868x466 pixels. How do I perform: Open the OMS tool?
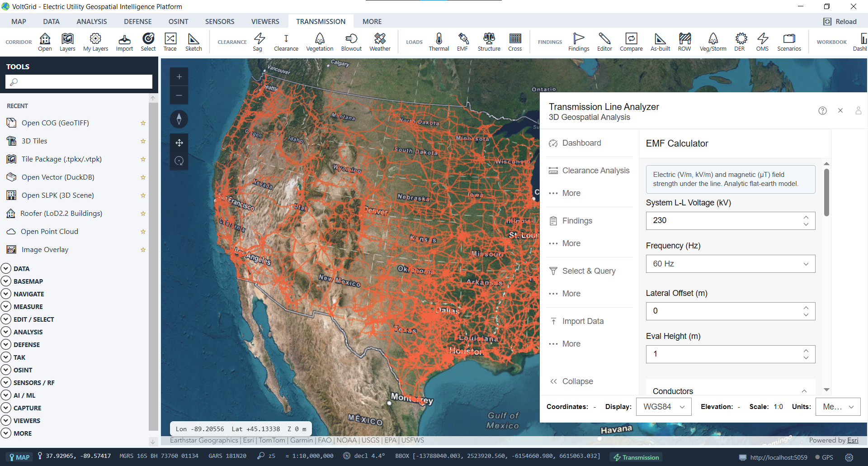pos(762,42)
